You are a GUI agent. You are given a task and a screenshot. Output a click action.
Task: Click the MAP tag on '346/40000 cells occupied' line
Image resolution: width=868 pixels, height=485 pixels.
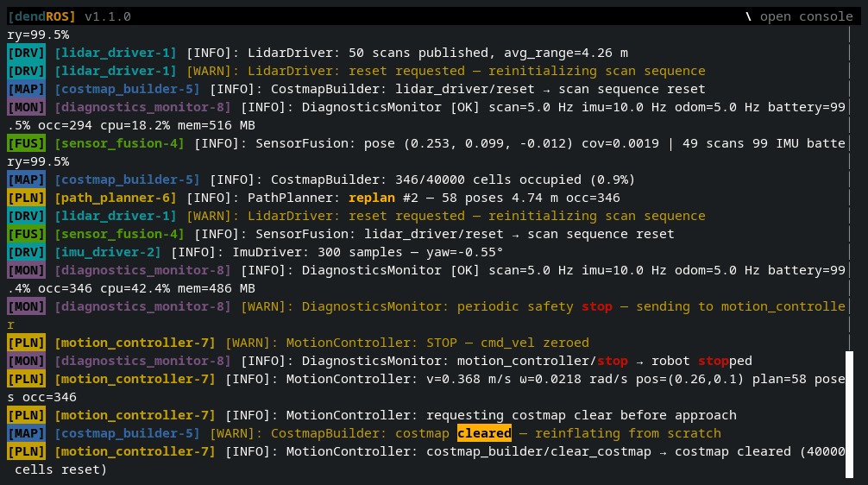(26, 180)
